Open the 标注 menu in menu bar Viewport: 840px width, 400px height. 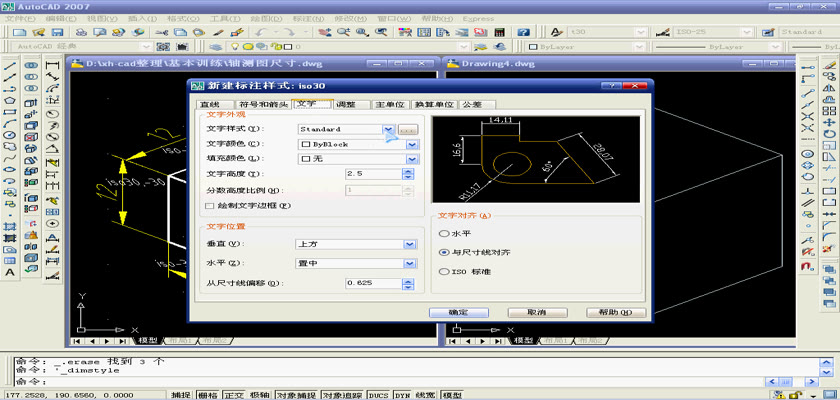(x=309, y=19)
